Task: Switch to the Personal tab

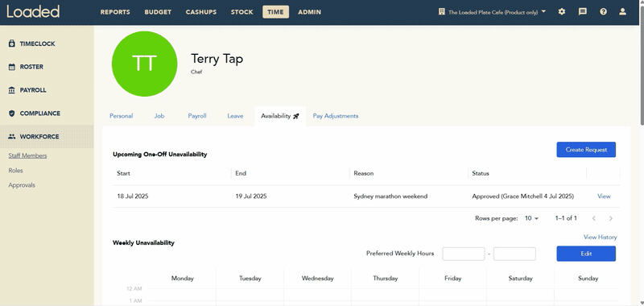Action: tap(122, 116)
